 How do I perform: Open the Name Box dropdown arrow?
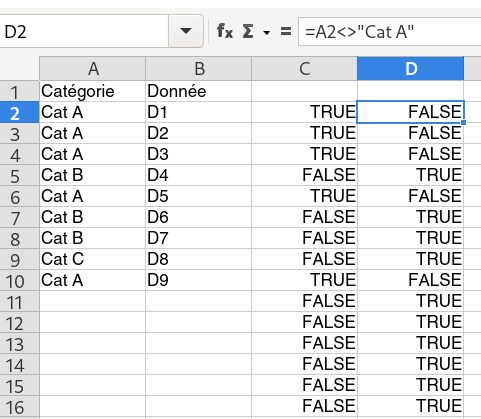[x=186, y=31]
